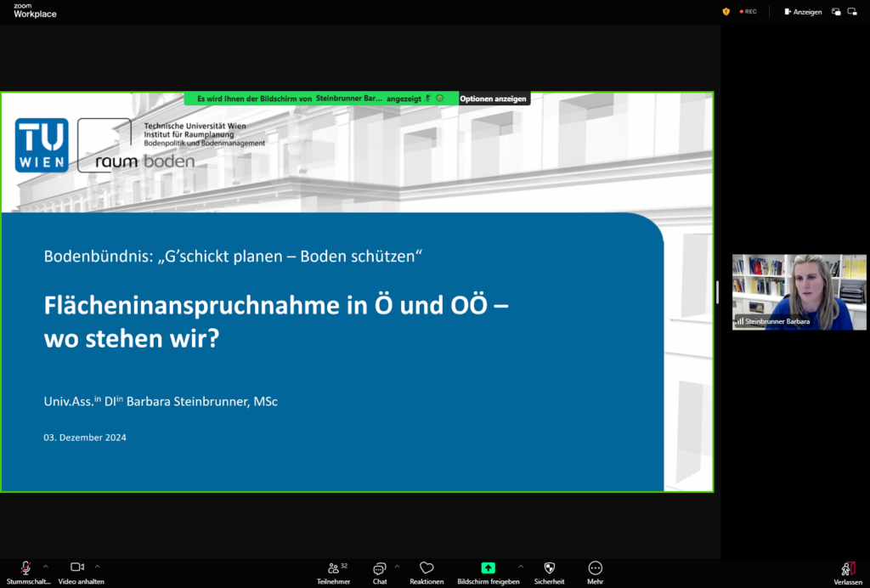This screenshot has height=588, width=870.
Task: Open the Sicherheit shield menu
Action: pos(549,568)
